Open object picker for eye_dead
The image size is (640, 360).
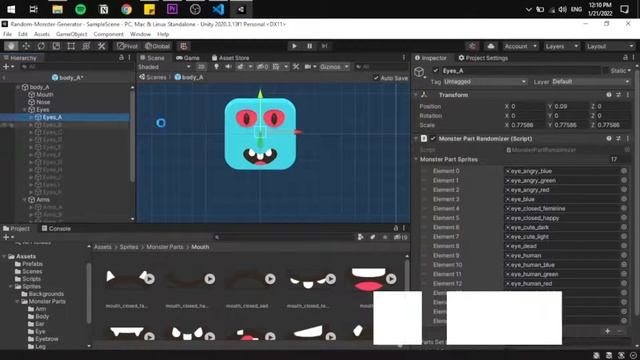624,246
